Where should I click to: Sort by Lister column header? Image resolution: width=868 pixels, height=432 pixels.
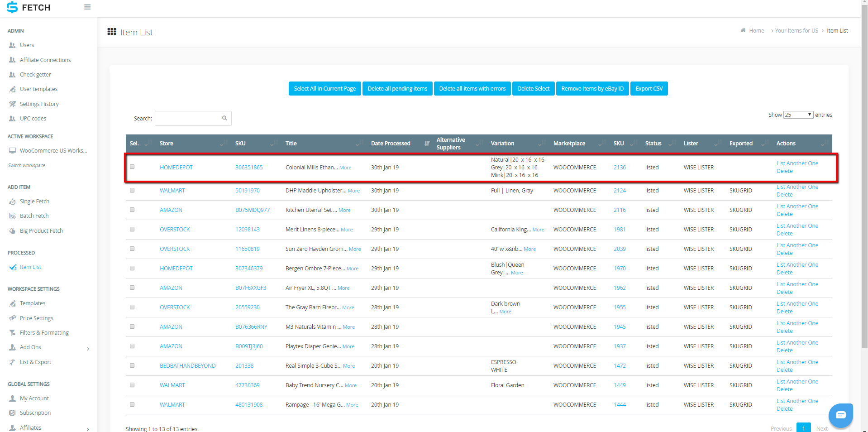pos(702,144)
